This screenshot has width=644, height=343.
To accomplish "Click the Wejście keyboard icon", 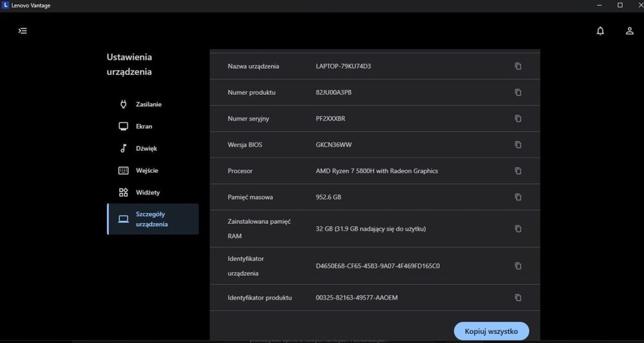I will point(123,170).
